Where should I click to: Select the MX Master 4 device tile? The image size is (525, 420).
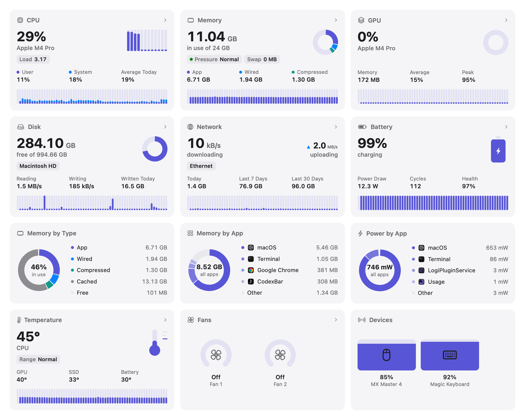(386, 363)
